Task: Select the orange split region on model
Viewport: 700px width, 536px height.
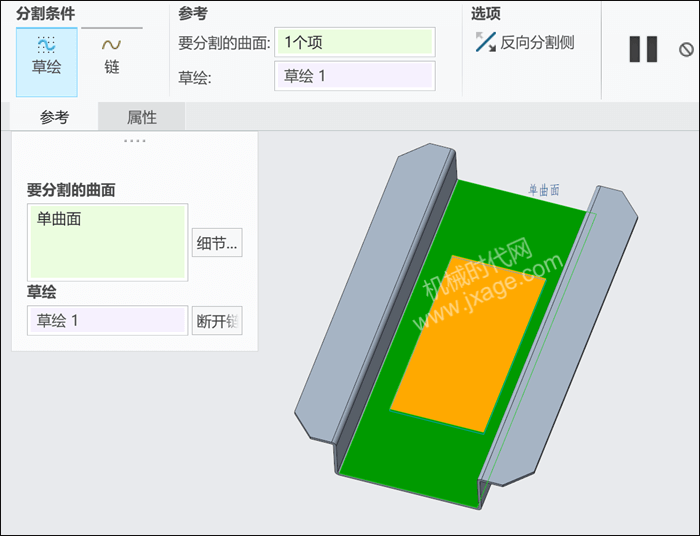Action: pos(468,344)
